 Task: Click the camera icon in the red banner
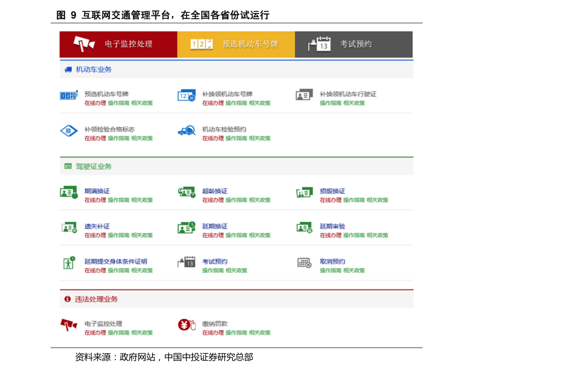point(84,44)
